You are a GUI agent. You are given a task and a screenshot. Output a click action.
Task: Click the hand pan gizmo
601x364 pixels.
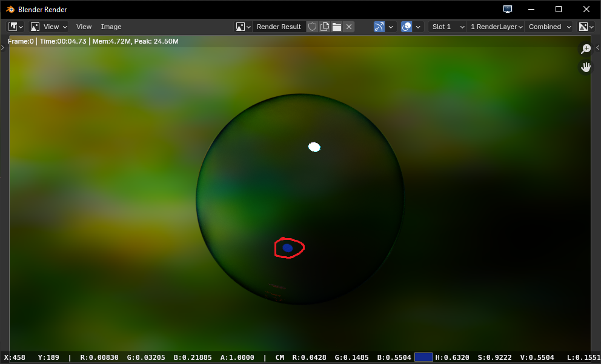586,67
